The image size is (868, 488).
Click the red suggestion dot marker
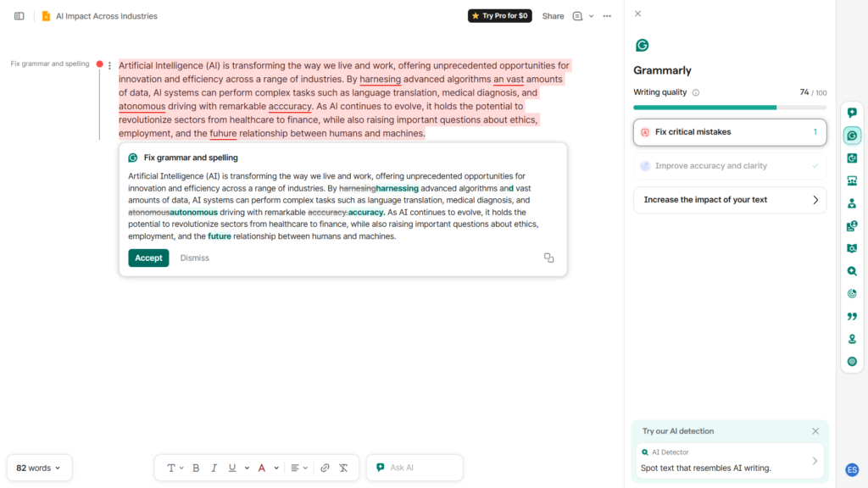(100, 64)
